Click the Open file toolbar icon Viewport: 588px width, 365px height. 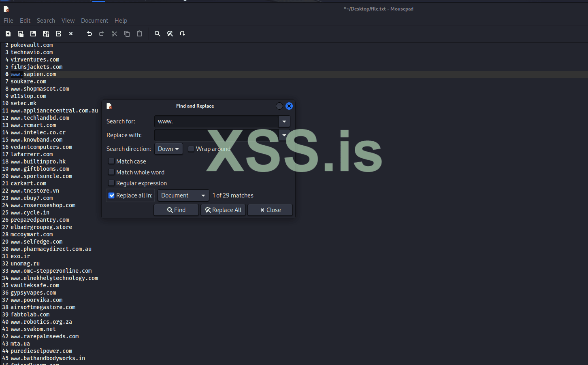pyautogui.click(x=21, y=34)
